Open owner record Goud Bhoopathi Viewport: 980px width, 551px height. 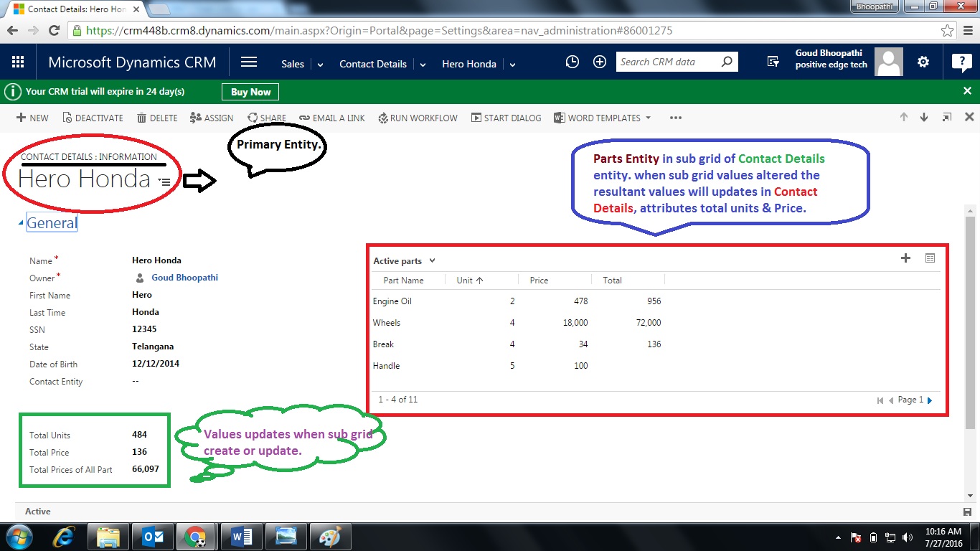(x=187, y=278)
